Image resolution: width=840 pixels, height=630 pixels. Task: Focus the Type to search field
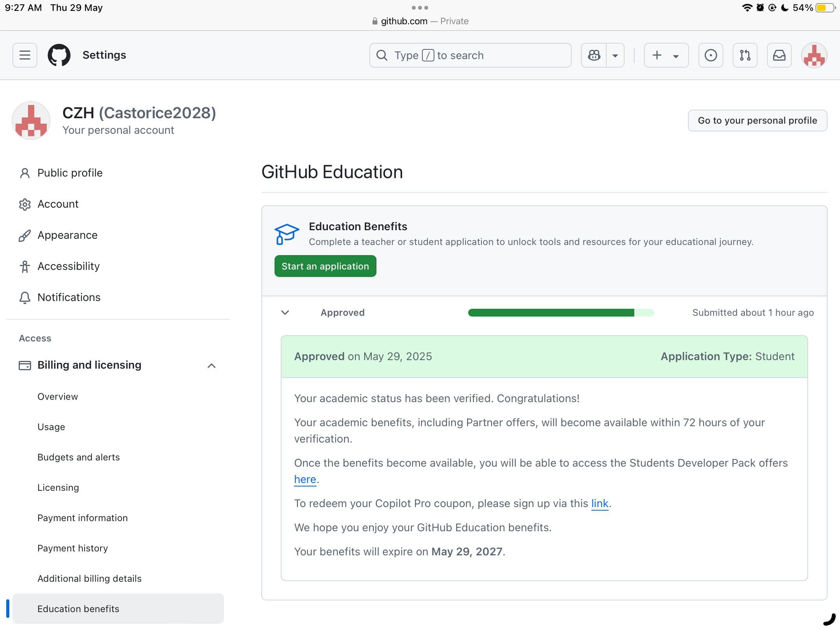[x=471, y=55]
